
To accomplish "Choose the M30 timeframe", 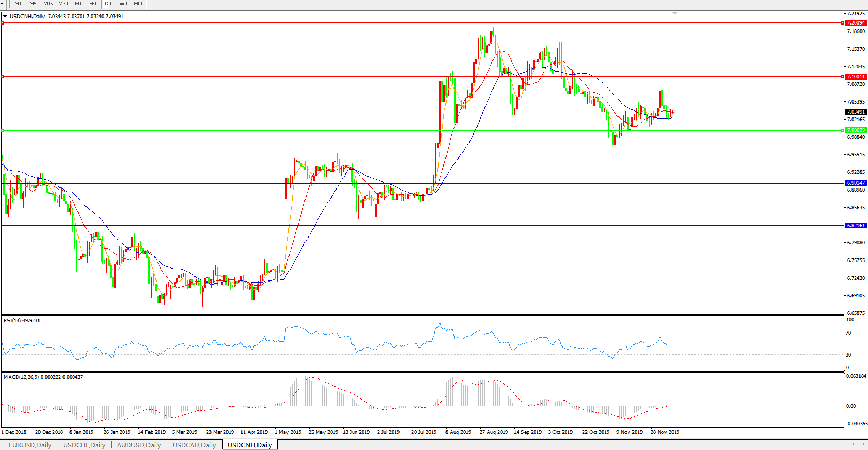I will pos(63,4).
